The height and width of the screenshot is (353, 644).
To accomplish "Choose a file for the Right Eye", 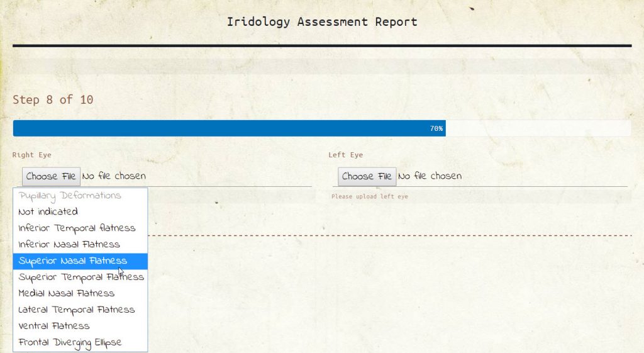I will coord(52,177).
